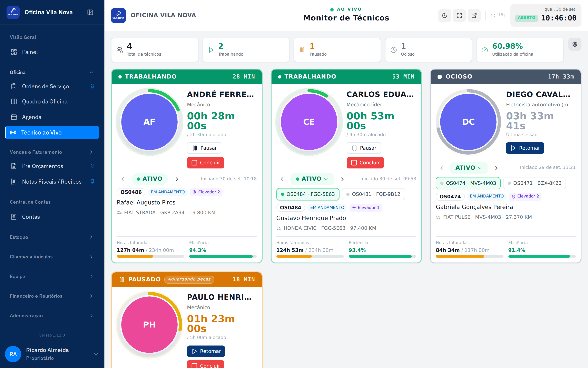This screenshot has width=588, height=368.
Task: Pause André Ferreira's work session
Action: point(204,148)
